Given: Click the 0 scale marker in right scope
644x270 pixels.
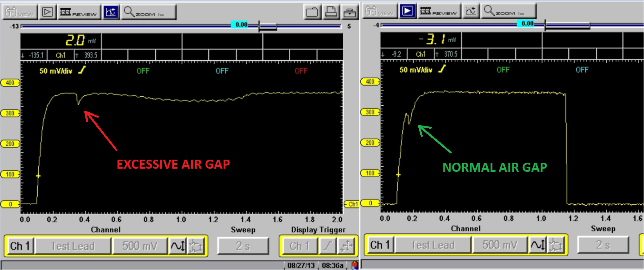Looking at the screenshot, I should point(370,203).
